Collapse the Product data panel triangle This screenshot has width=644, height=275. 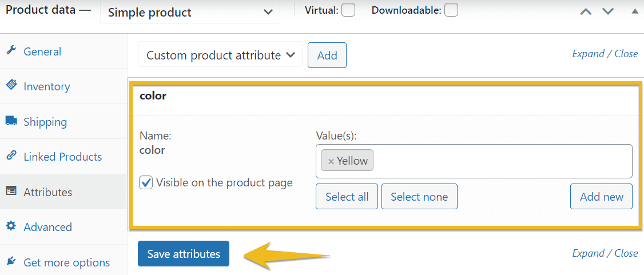634,11
